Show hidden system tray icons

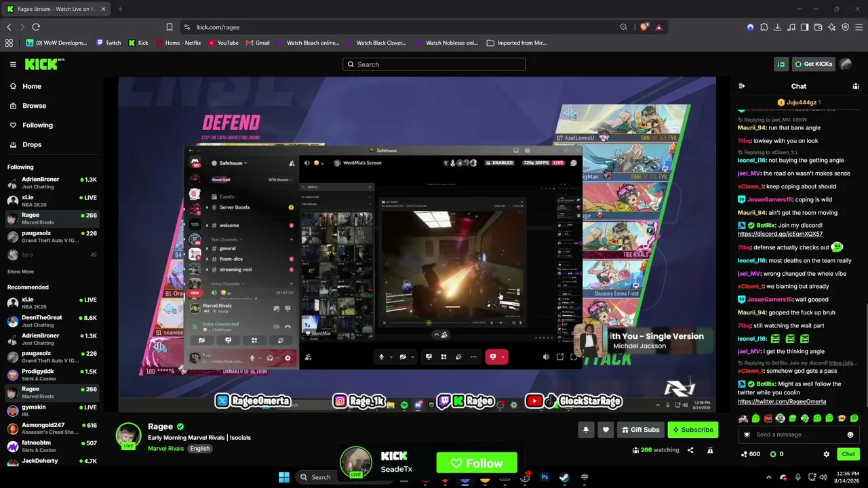(769, 477)
